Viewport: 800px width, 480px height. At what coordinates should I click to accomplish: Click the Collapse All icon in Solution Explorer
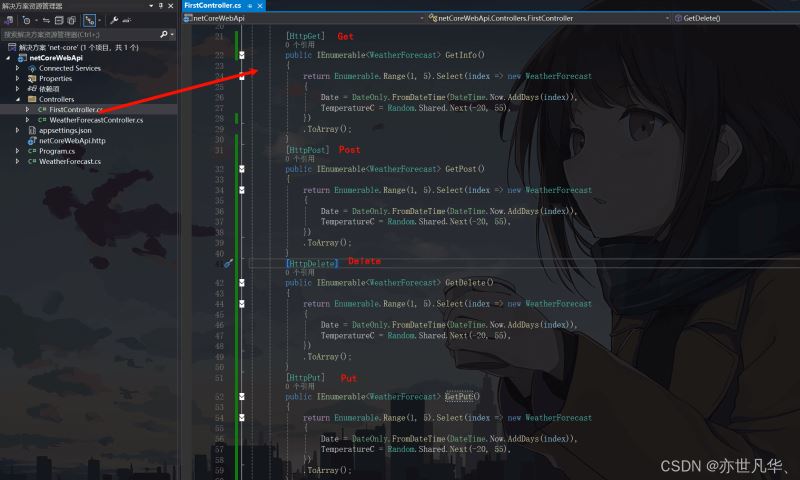point(60,19)
